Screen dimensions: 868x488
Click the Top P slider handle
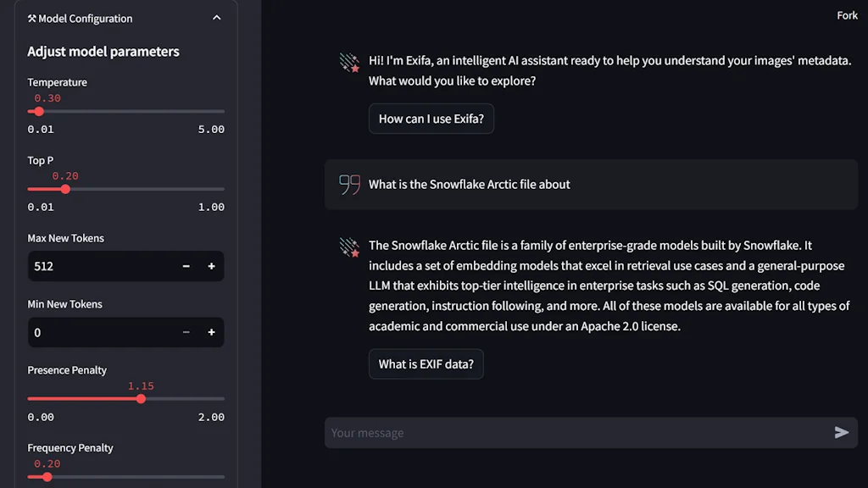pos(66,189)
